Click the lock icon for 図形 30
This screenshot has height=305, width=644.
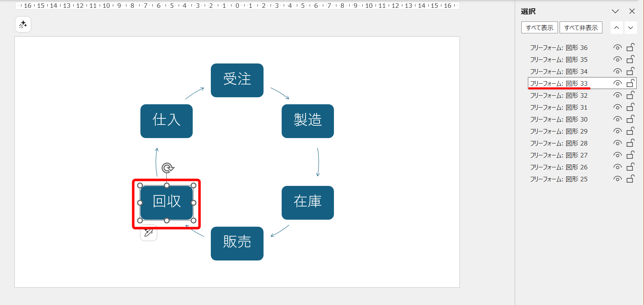tap(630, 119)
